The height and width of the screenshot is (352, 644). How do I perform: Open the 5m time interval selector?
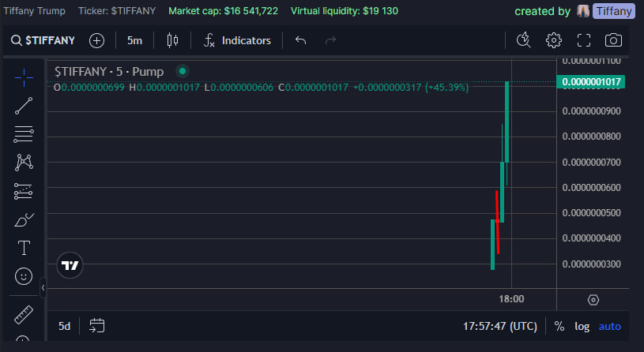[134, 40]
